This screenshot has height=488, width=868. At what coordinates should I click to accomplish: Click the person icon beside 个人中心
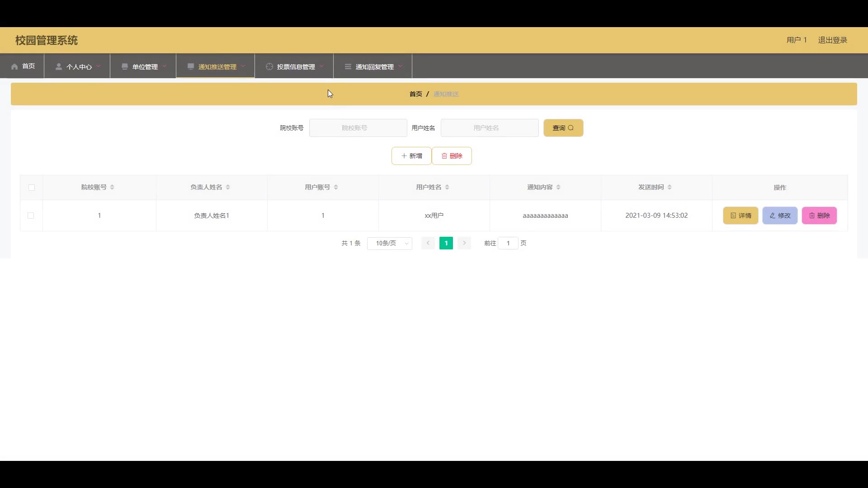(59, 66)
